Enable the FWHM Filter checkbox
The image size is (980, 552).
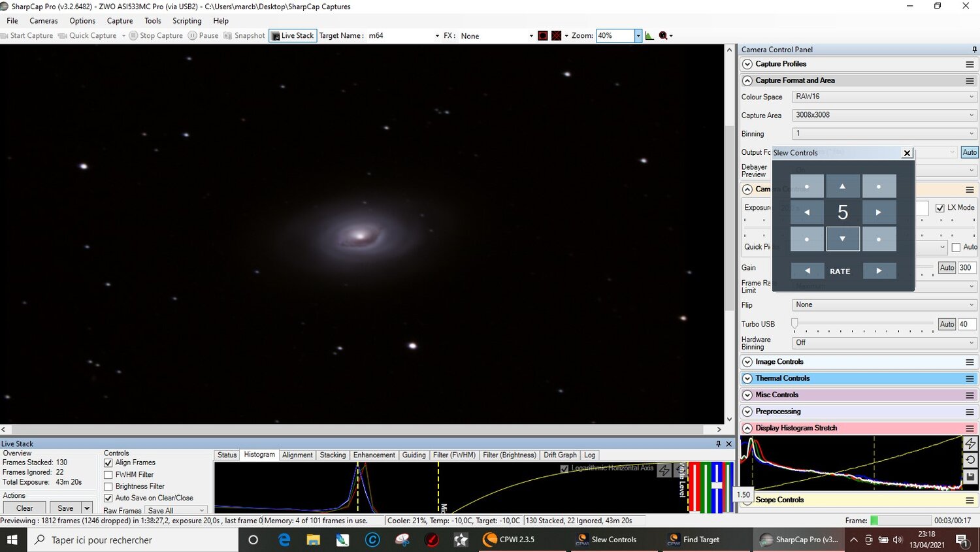(x=108, y=475)
